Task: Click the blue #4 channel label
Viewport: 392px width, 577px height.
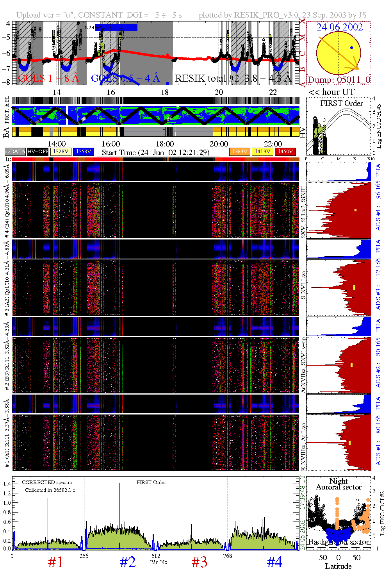Action: 274,563
